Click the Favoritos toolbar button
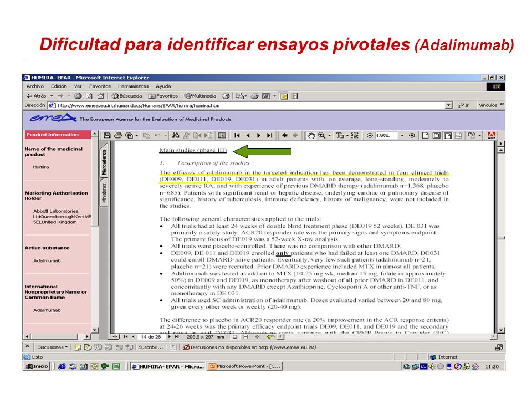 coord(163,96)
